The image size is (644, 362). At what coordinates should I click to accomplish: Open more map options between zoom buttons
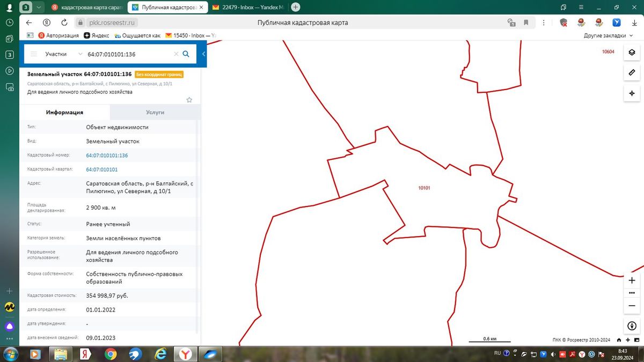click(632, 293)
